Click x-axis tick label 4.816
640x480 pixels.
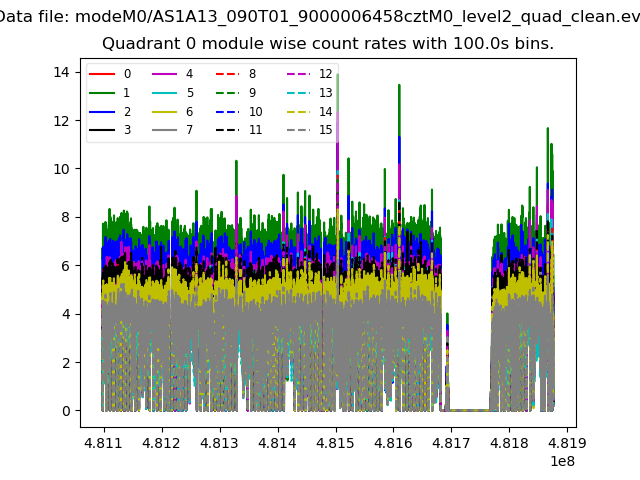pos(393,443)
